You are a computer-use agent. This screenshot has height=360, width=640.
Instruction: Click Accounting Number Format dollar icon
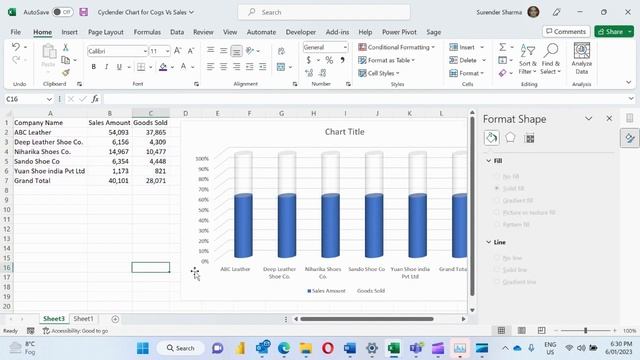[x=309, y=60]
